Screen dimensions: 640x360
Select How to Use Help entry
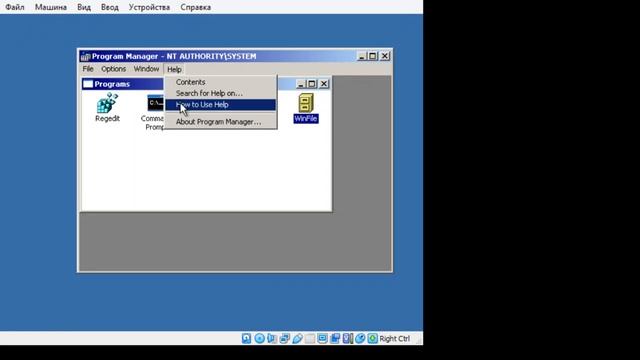tap(220, 105)
